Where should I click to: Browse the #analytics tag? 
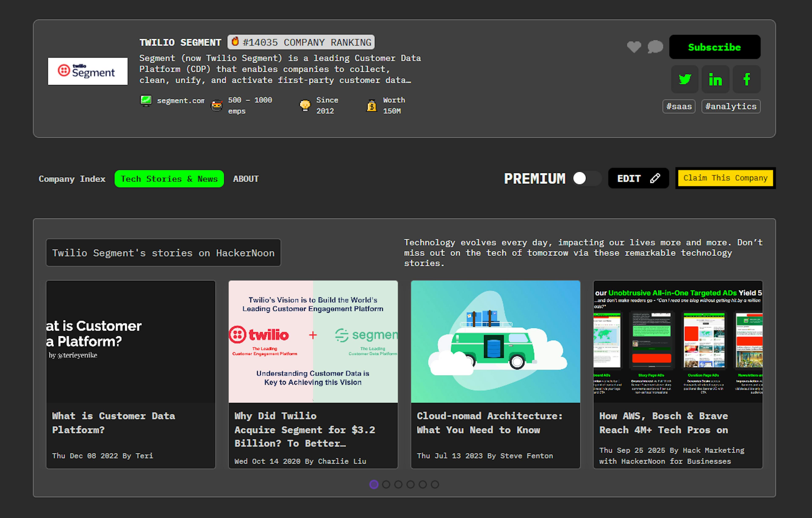[x=731, y=106]
